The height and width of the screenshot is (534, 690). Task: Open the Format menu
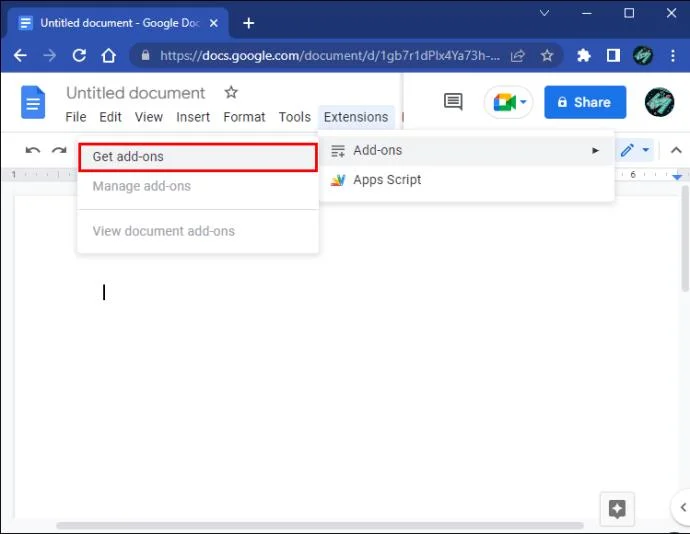[x=244, y=117]
